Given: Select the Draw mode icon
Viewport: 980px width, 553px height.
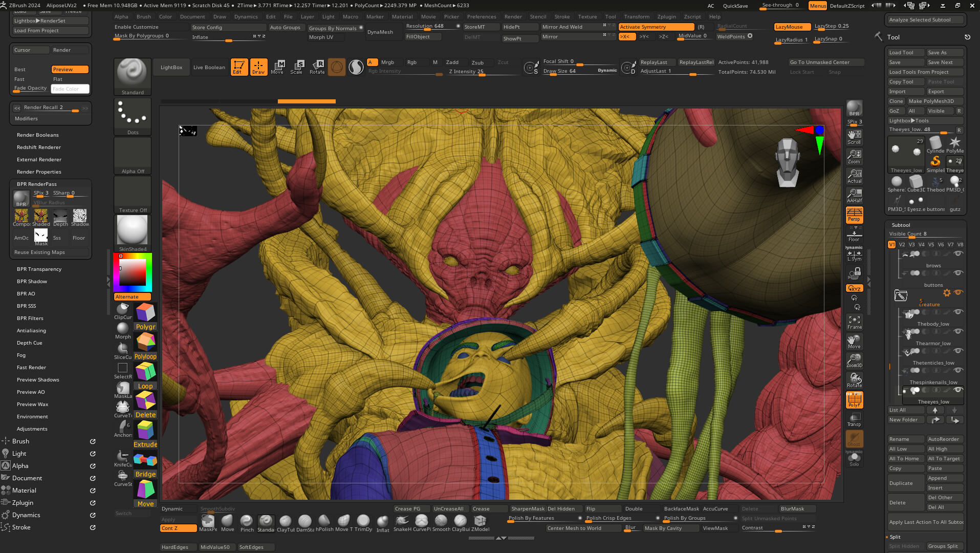Looking at the screenshot, I should click(258, 67).
